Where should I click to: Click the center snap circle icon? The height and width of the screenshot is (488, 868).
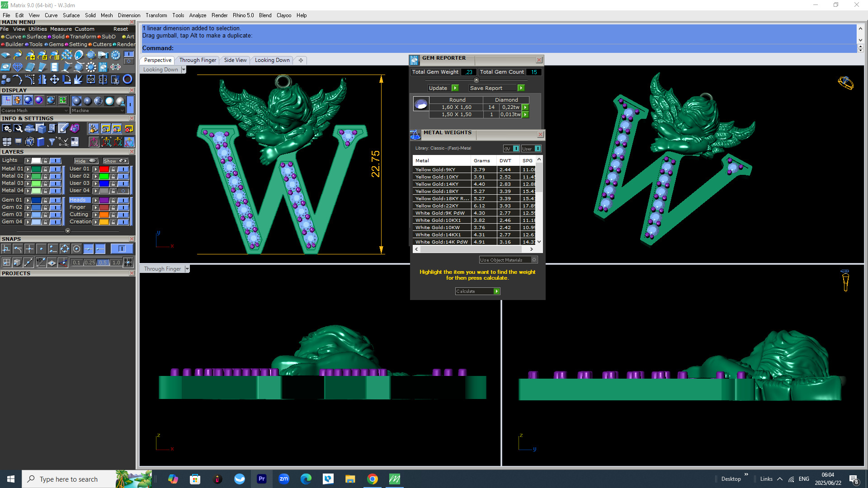coord(76,249)
